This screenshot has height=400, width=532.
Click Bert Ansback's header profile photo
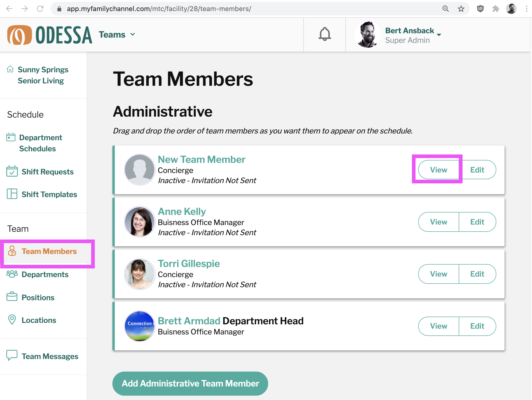[x=367, y=34]
